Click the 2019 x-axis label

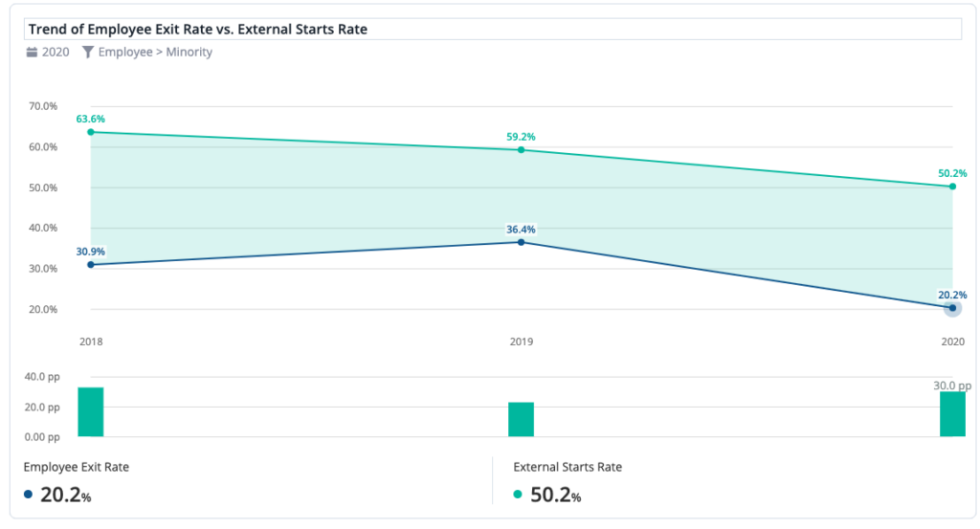coord(522,342)
